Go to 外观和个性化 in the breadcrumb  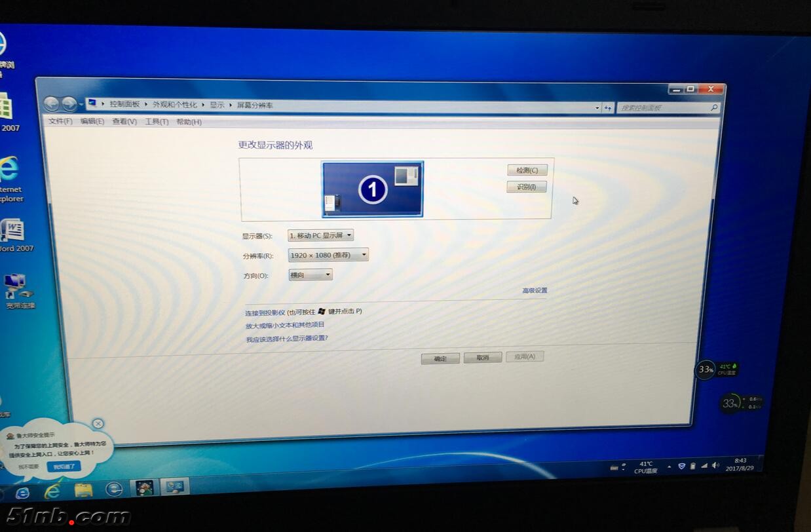175,105
